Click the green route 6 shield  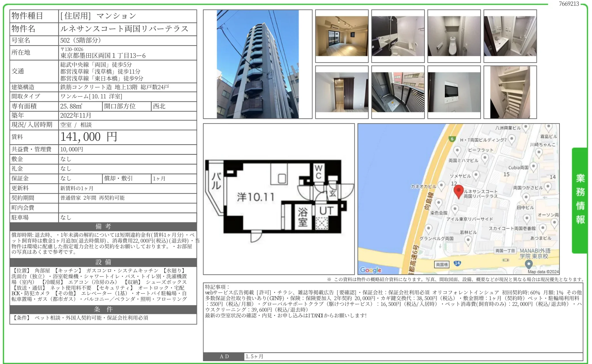point(452,139)
